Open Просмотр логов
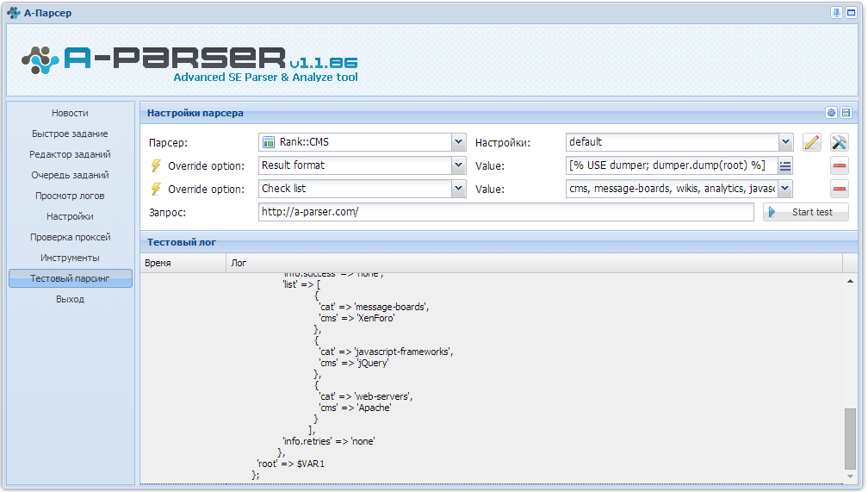This screenshot has width=868, height=492. [71, 196]
